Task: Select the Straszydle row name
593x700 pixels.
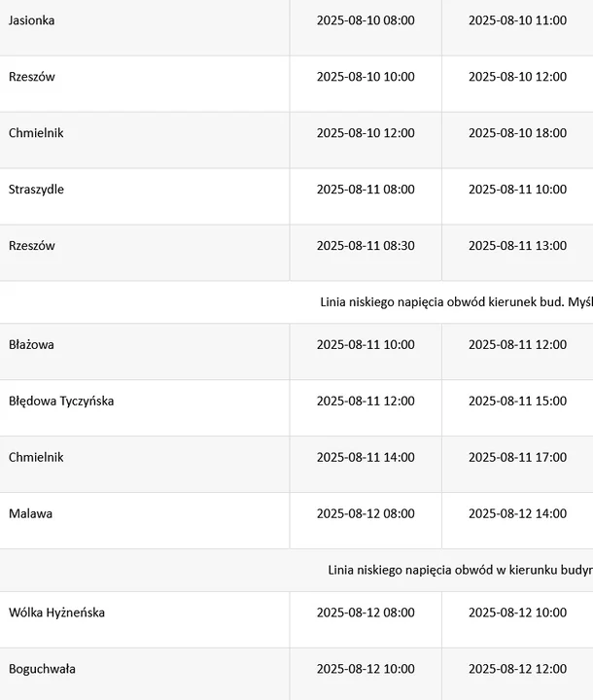Action: coord(36,190)
